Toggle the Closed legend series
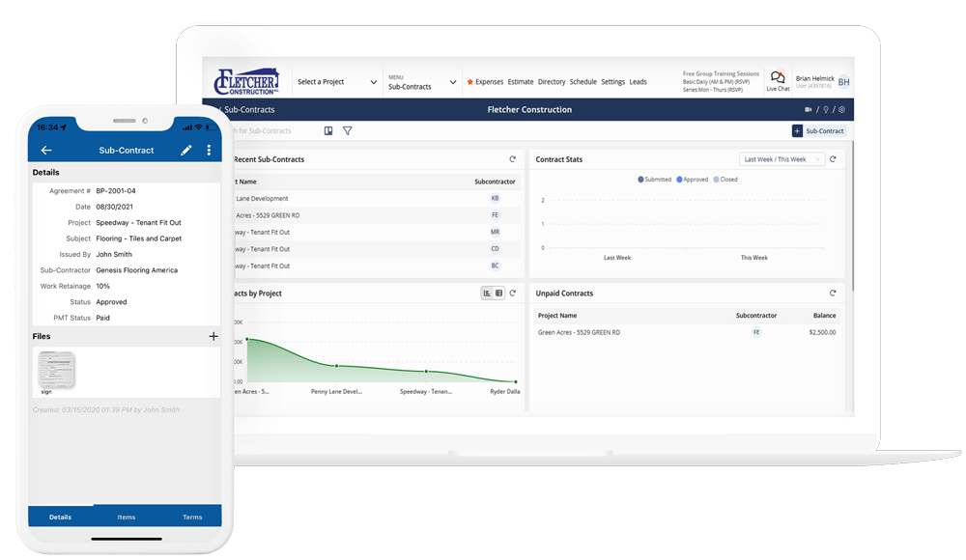This screenshot has height=560, width=966. tap(725, 180)
